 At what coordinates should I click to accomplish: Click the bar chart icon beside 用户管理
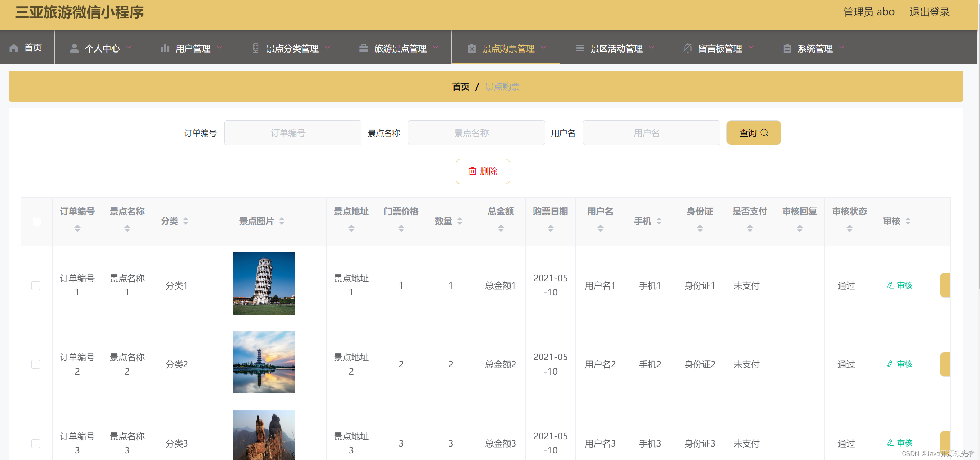coord(165,48)
